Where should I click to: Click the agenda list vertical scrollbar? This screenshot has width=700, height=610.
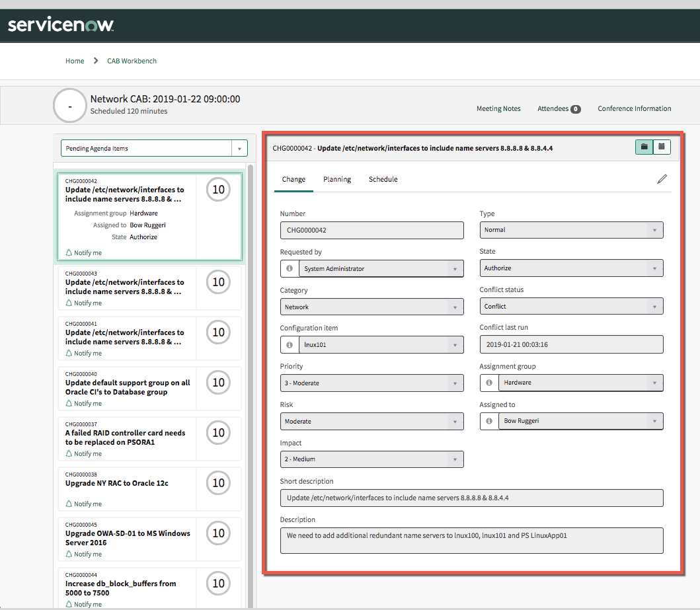[x=251, y=386]
